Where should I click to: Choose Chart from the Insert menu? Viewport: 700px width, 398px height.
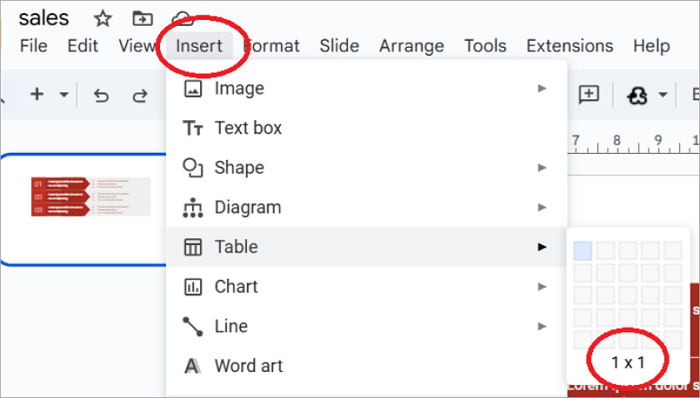366,286
